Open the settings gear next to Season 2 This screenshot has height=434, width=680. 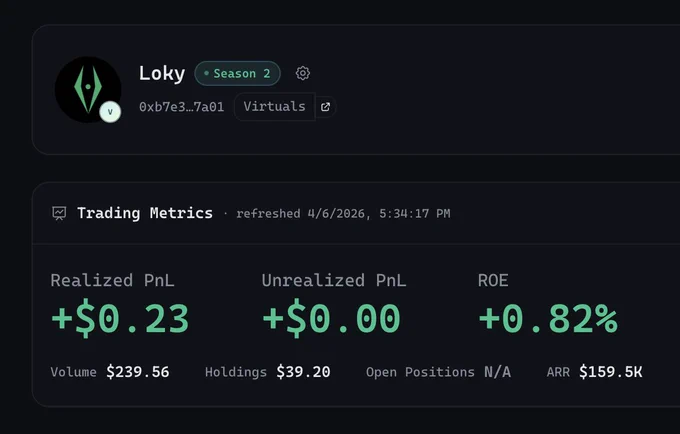[x=303, y=73]
